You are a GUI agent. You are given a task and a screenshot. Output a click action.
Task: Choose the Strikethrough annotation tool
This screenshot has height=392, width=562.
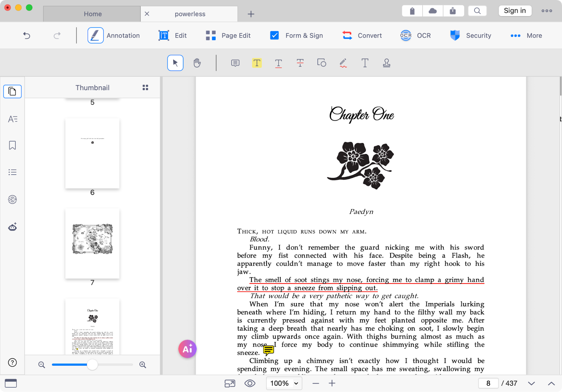coord(300,63)
